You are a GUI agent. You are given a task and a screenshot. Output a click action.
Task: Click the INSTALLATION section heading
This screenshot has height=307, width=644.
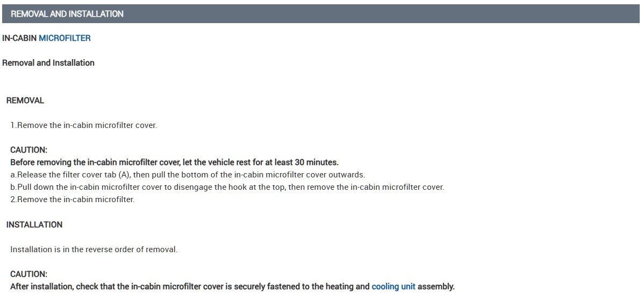34,225
